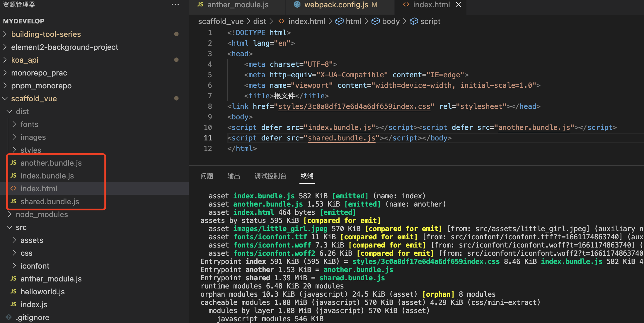Click the modified dot beside building-tool-series
The height and width of the screenshot is (323, 644).
(x=176, y=34)
